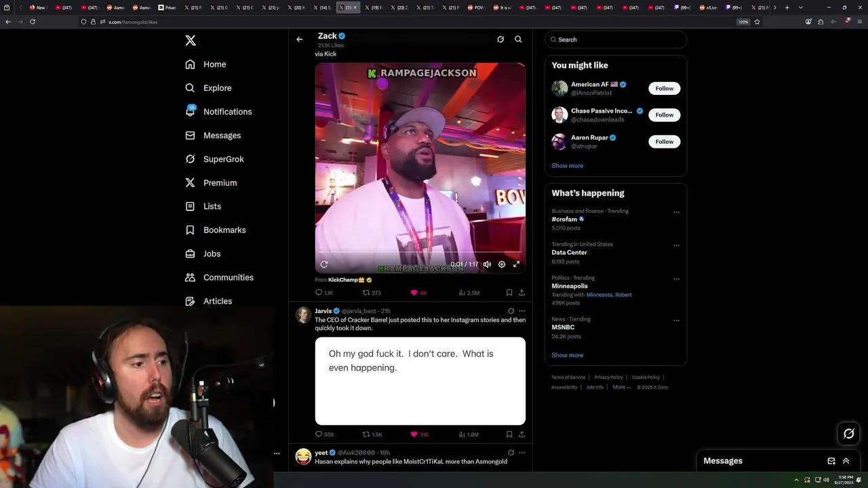This screenshot has height=488, width=868.
Task: View analytics of Kick video post
Action: [x=469, y=293]
